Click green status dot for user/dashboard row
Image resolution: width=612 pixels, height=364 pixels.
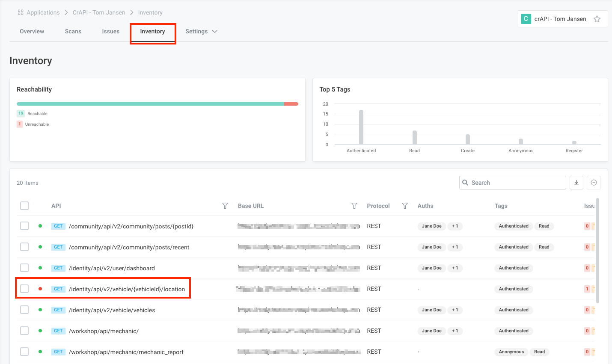(40, 268)
